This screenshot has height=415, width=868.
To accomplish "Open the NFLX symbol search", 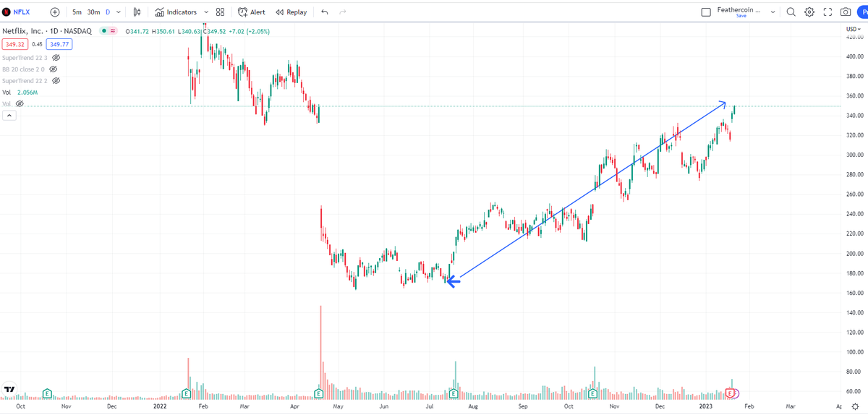I will click(17, 12).
